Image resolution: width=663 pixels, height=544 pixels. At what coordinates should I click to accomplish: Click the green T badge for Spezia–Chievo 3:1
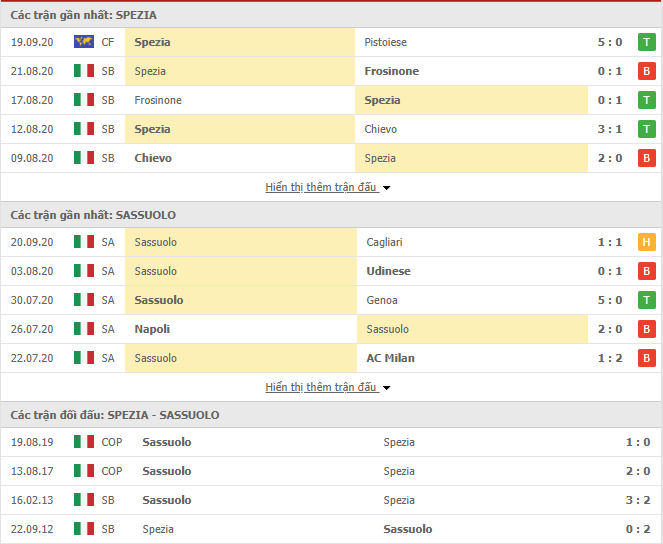(x=647, y=129)
